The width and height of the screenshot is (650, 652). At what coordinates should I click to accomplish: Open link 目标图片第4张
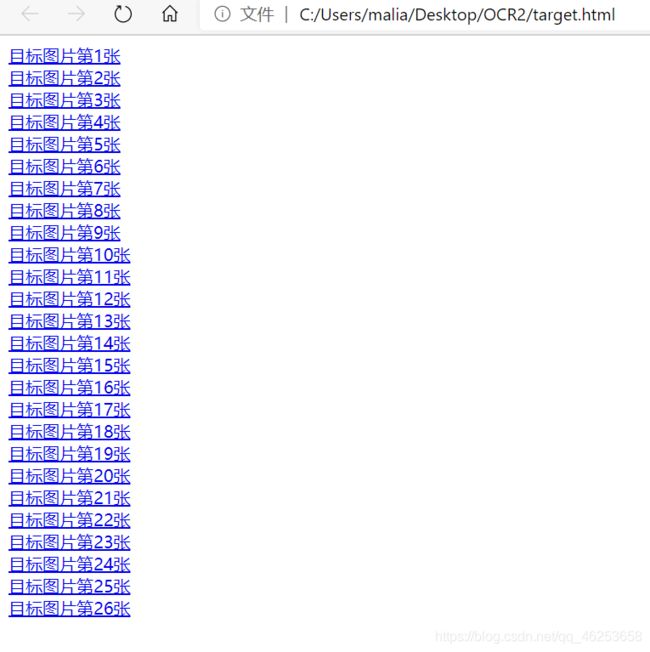pyautogui.click(x=64, y=123)
